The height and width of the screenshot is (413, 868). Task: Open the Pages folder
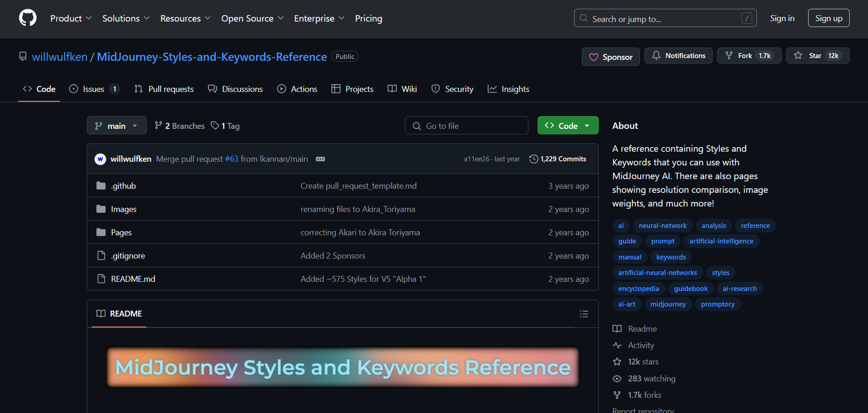122,233
